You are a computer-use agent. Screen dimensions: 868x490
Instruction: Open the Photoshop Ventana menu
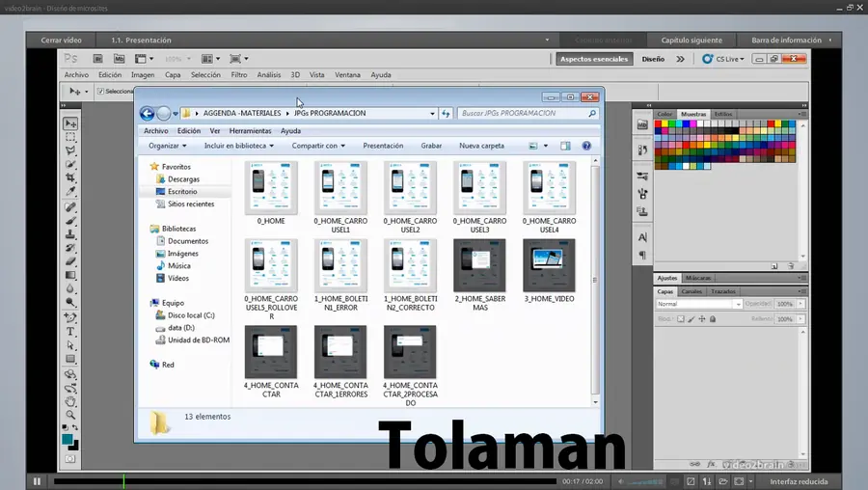coord(347,74)
